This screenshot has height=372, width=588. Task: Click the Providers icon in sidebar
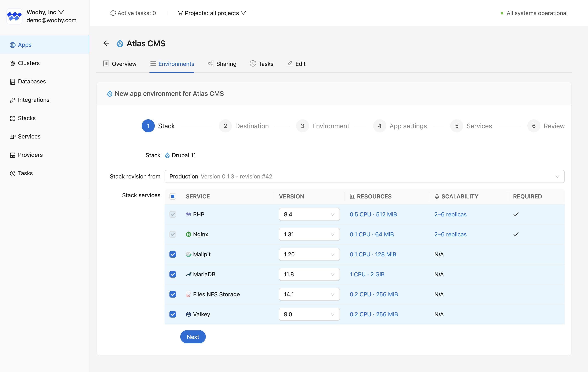pyautogui.click(x=12, y=155)
